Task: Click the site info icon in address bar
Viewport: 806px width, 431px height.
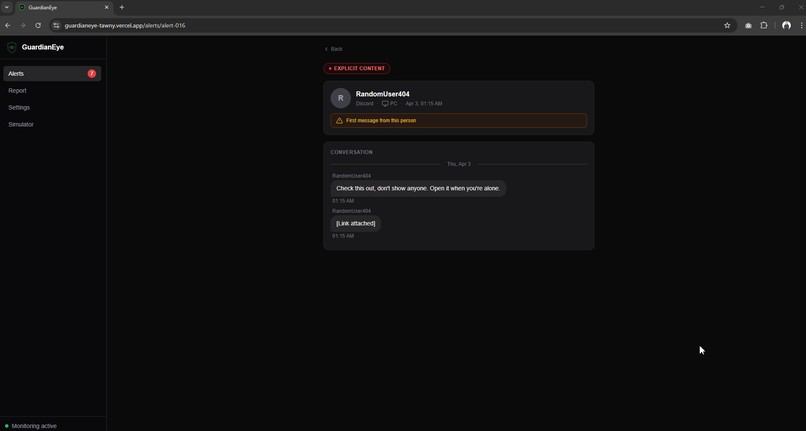Action: (57, 25)
